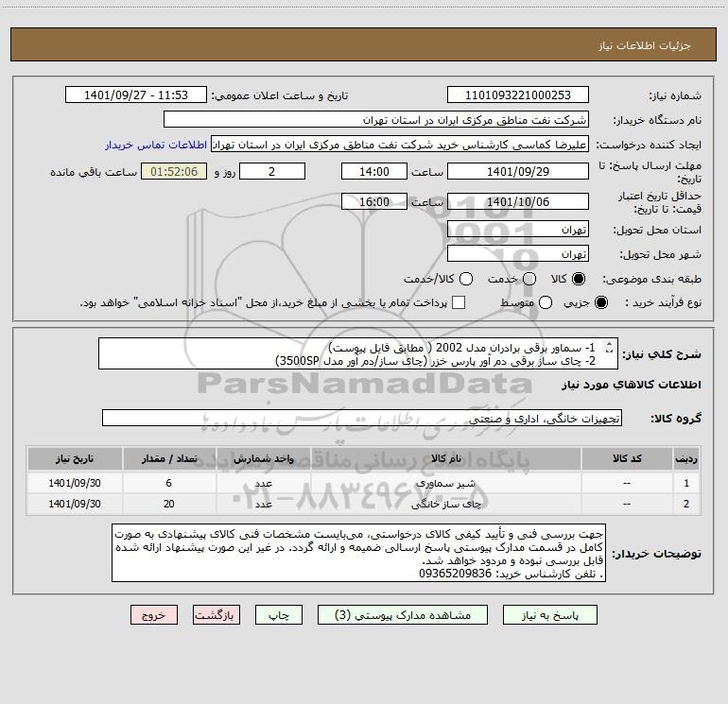Open مشاهده مدارک پیوستی (3) button
This screenshot has width=728, height=704.
click(403, 615)
